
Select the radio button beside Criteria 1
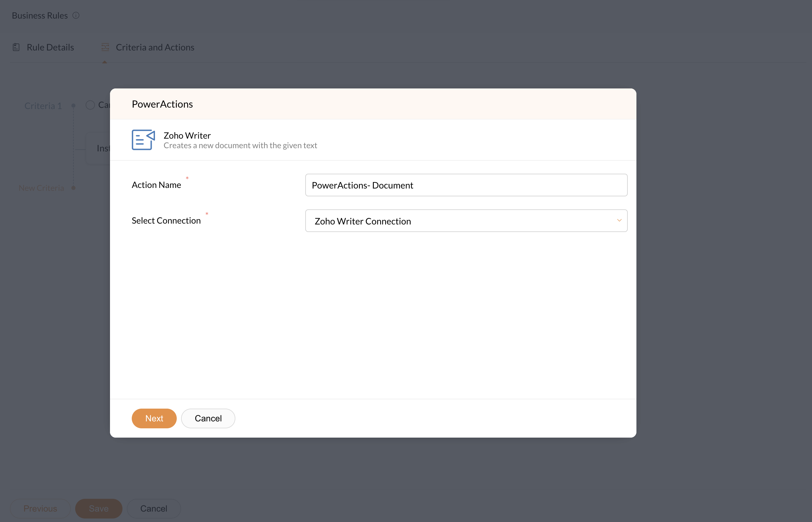90,105
